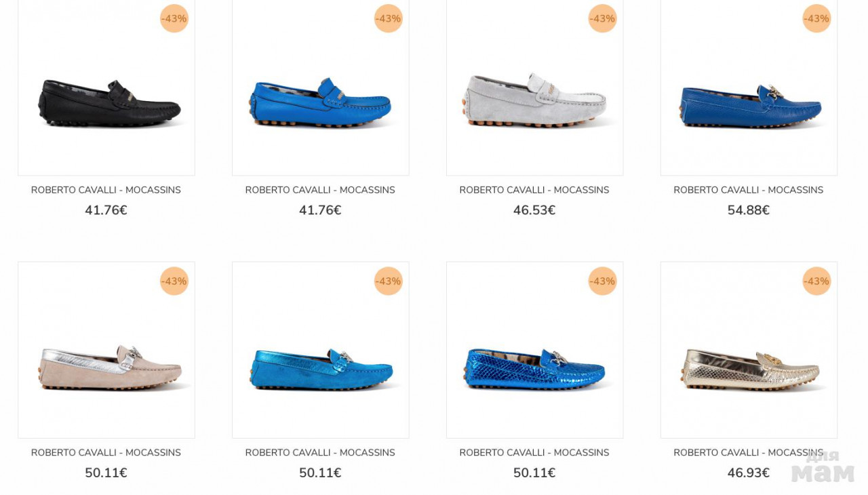Image resolution: width=868 pixels, height=495 pixels.
Task: Click the -43% badge on black mocassin
Action: click(174, 18)
